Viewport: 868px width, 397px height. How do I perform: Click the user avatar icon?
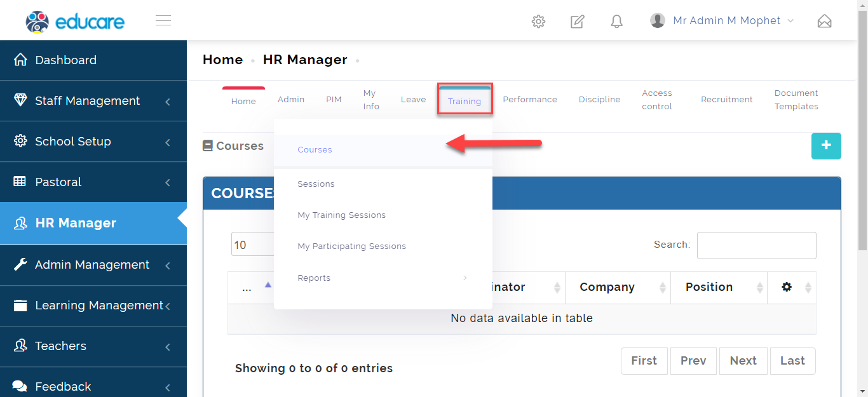point(658,20)
